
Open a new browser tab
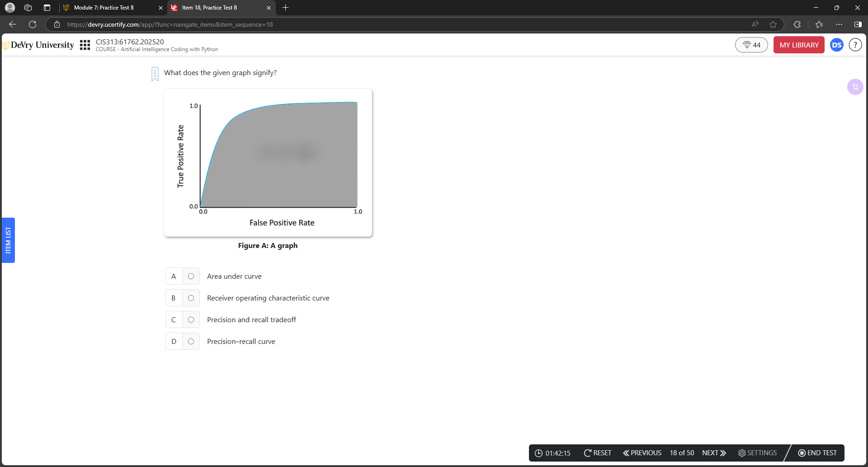pyautogui.click(x=285, y=8)
